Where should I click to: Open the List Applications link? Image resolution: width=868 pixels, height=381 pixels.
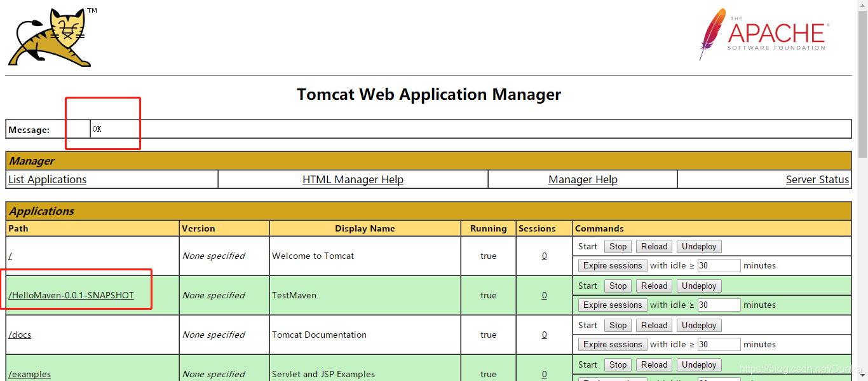pyautogui.click(x=48, y=179)
